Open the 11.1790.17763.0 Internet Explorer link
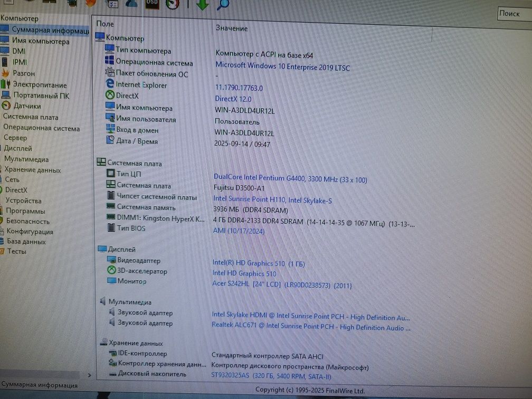 coord(239,88)
